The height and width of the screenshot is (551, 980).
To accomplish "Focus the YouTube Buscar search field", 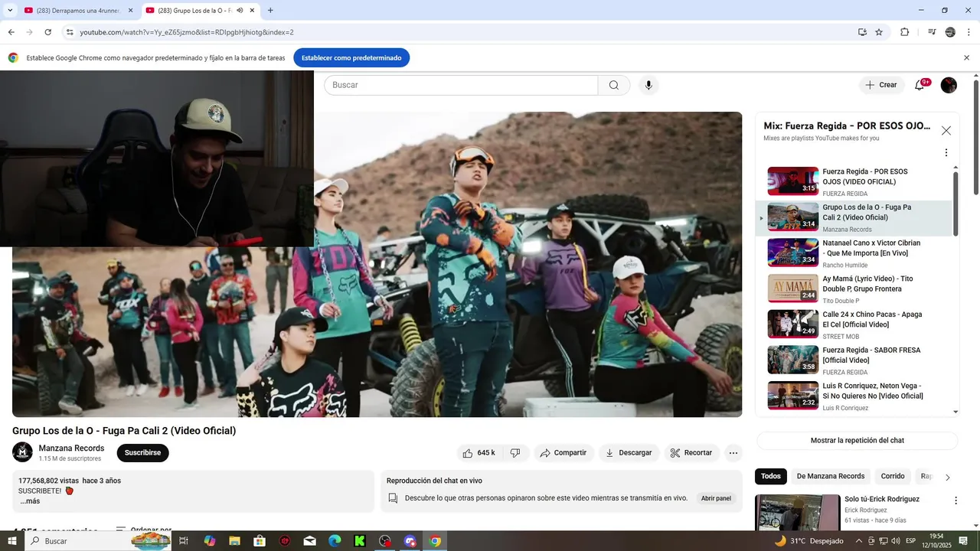I will coord(461,85).
